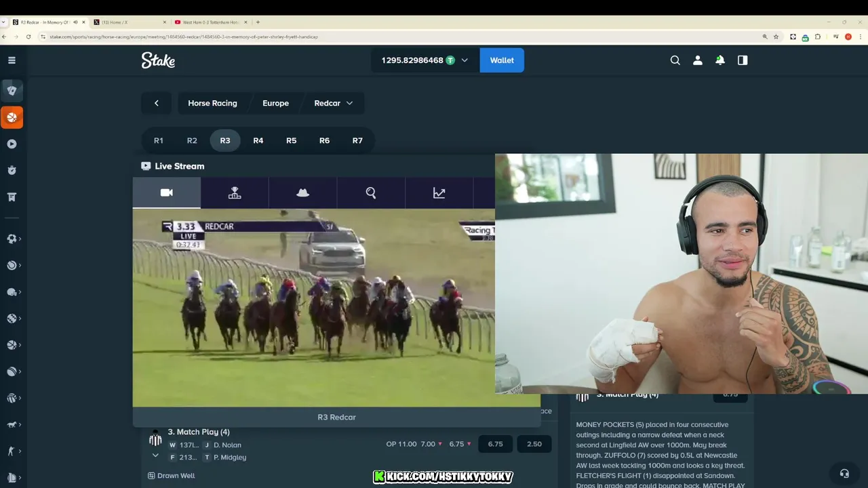Viewport: 868px width, 488px height.
Task: Select the orange Sports basketball icon
Action: pyautogui.click(x=12, y=117)
